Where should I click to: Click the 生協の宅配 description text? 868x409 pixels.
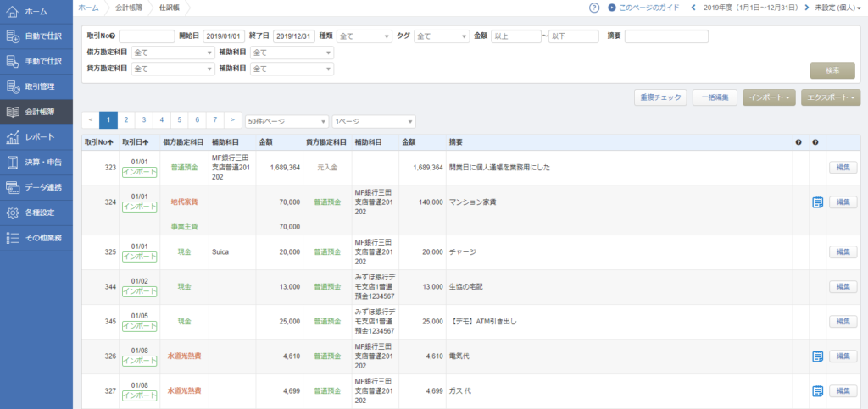click(468, 287)
